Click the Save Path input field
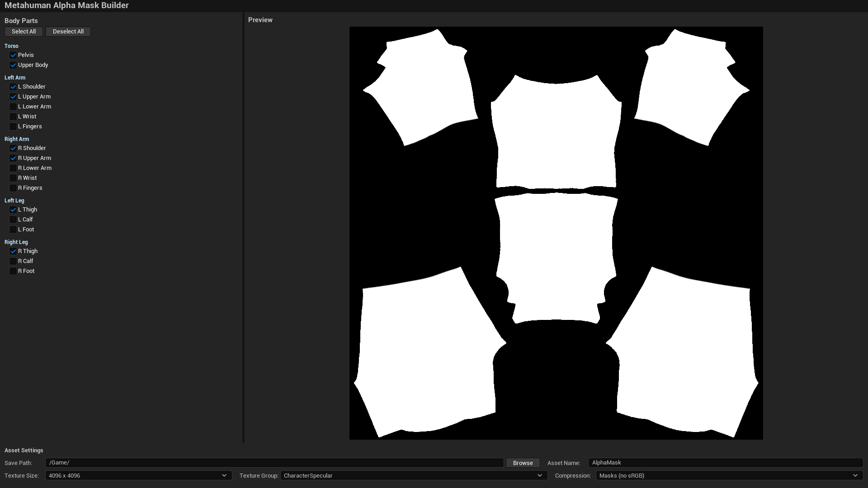Screen dimensions: 868x488 point(274,463)
